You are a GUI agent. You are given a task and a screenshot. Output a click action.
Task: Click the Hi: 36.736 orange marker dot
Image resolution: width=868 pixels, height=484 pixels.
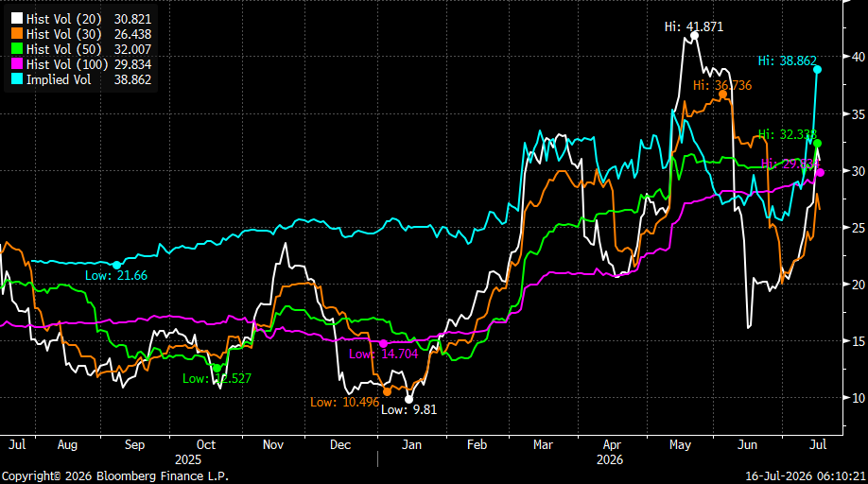coord(723,95)
